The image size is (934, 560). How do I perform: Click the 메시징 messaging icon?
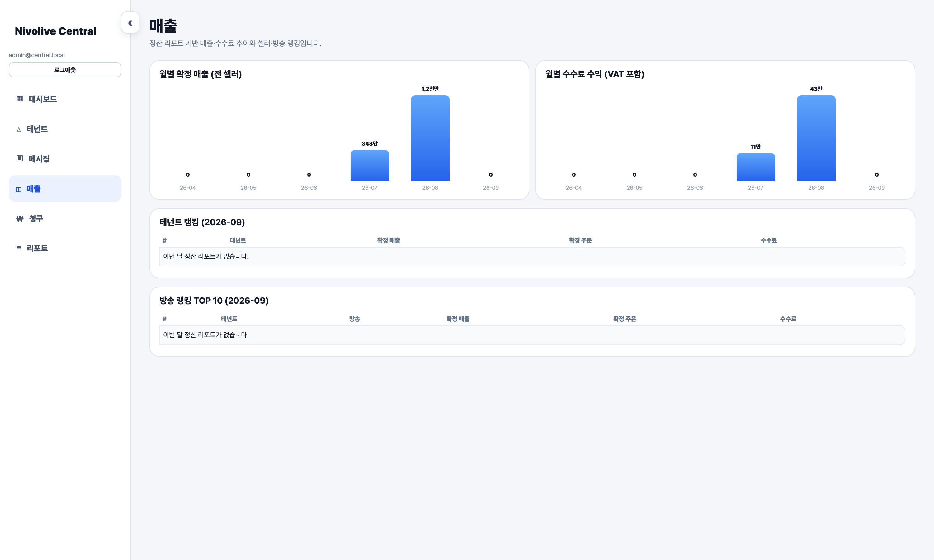(x=20, y=158)
